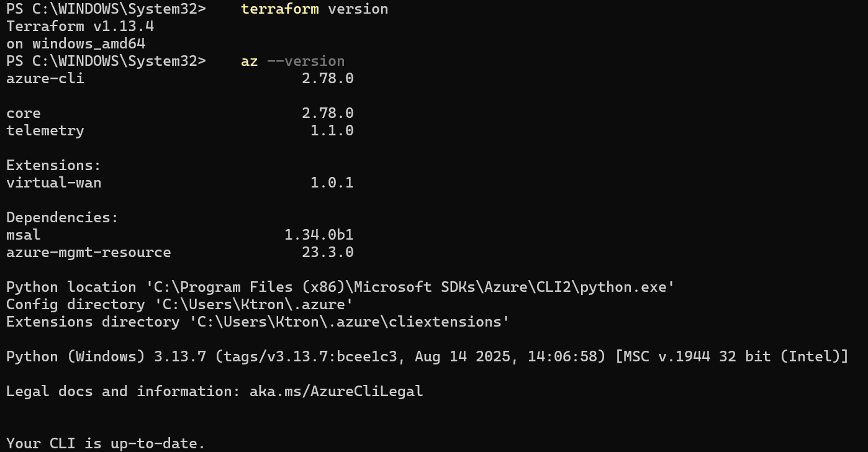Click the msal version 1.34.0b1

coord(319,235)
